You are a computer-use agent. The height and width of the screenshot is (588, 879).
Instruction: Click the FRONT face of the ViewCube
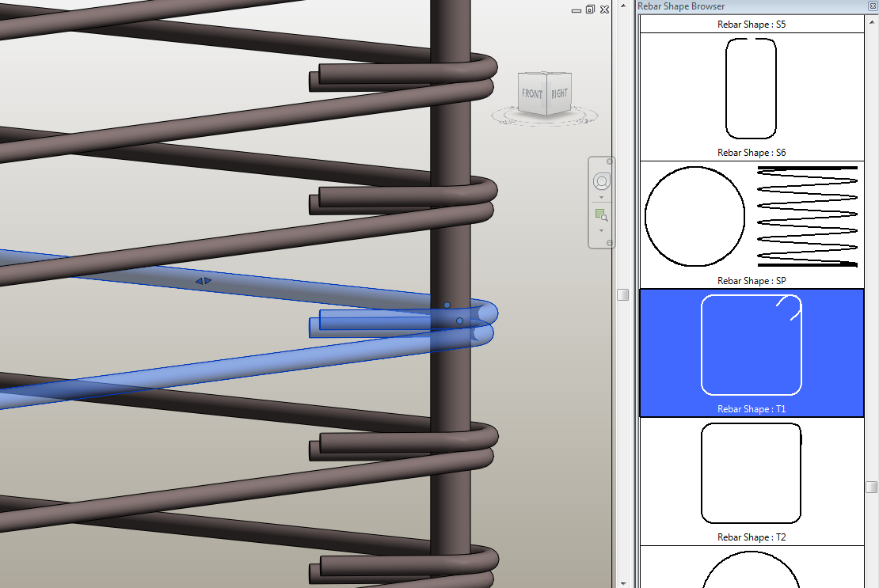click(531, 93)
